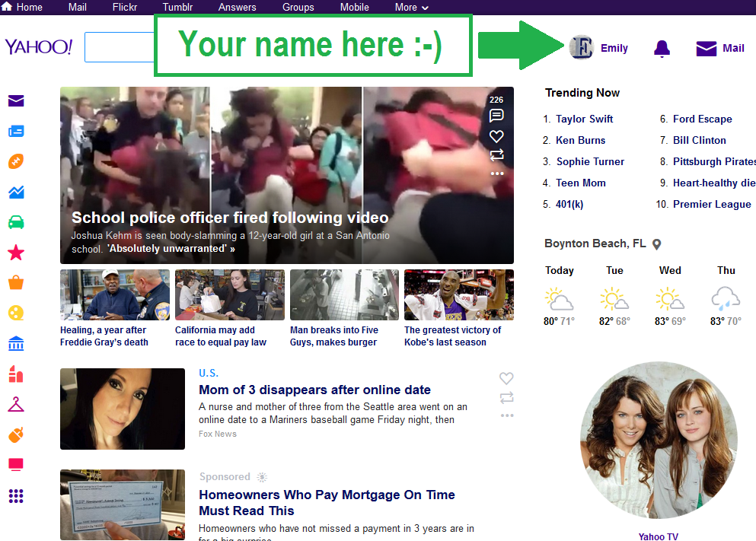This screenshot has width=756, height=541.
Task: Open Kobe's last season story thumbnail
Action: [x=459, y=294]
